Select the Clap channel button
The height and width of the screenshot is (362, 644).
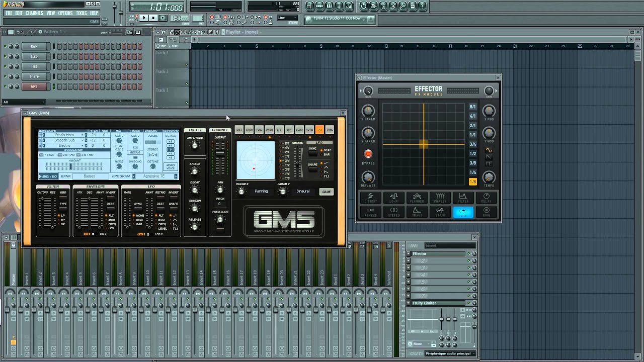click(34, 56)
